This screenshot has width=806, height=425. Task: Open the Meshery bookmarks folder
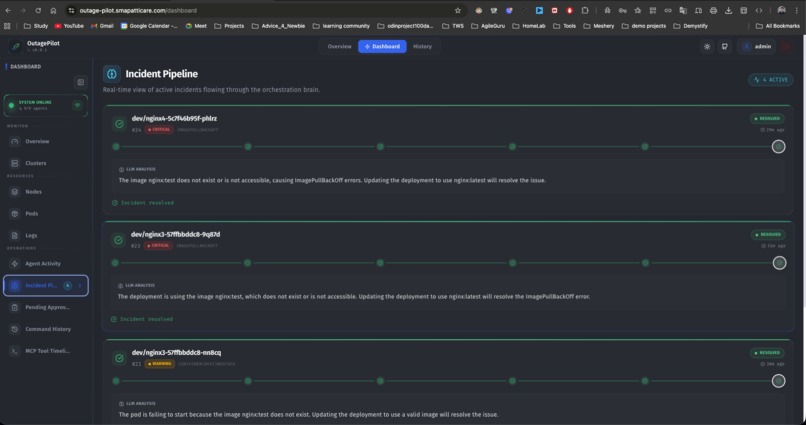(599, 26)
